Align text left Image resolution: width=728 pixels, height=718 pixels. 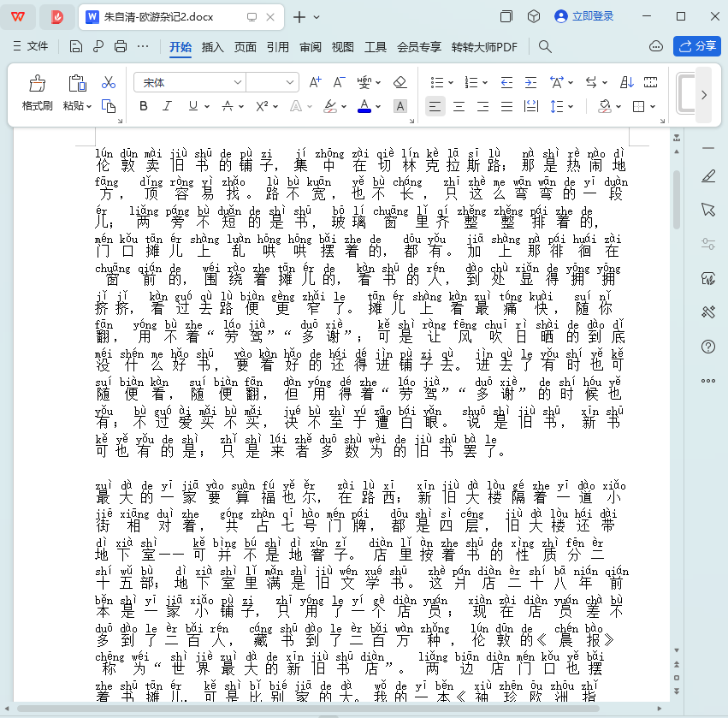click(x=435, y=106)
